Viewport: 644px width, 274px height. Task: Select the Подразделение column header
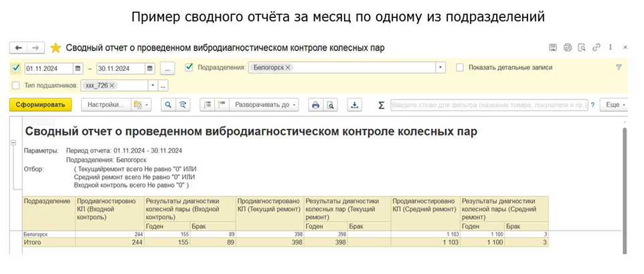click(x=49, y=213)
